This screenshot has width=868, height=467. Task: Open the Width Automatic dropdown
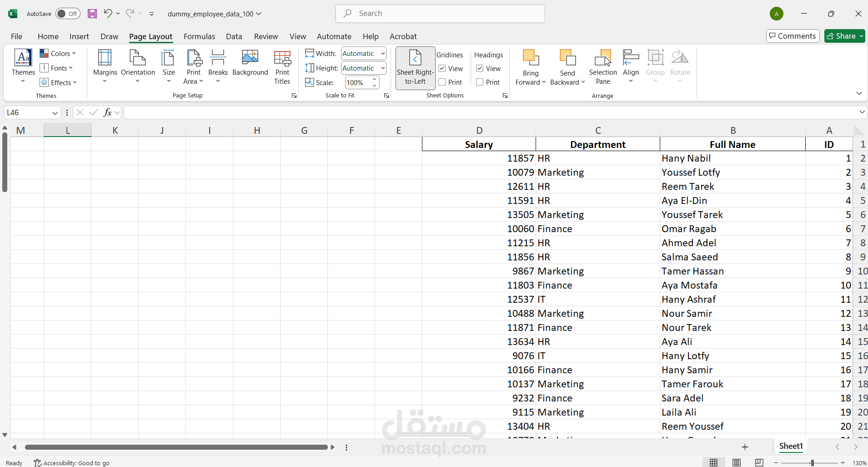point(383,54)
